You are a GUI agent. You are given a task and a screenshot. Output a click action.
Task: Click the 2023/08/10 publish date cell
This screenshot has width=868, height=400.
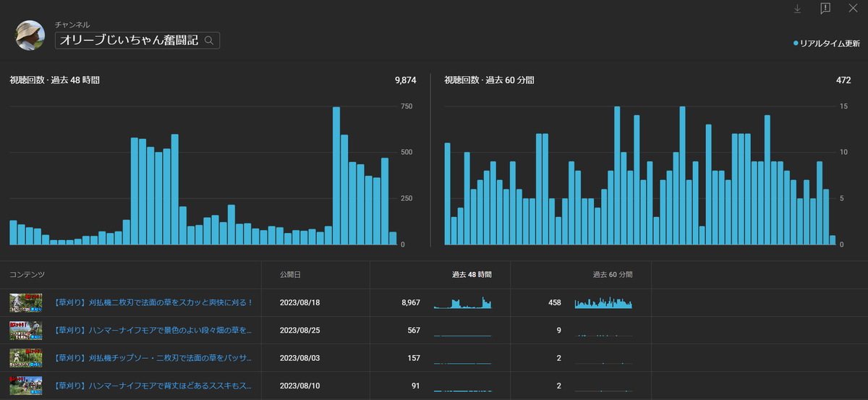coord(299,386)
